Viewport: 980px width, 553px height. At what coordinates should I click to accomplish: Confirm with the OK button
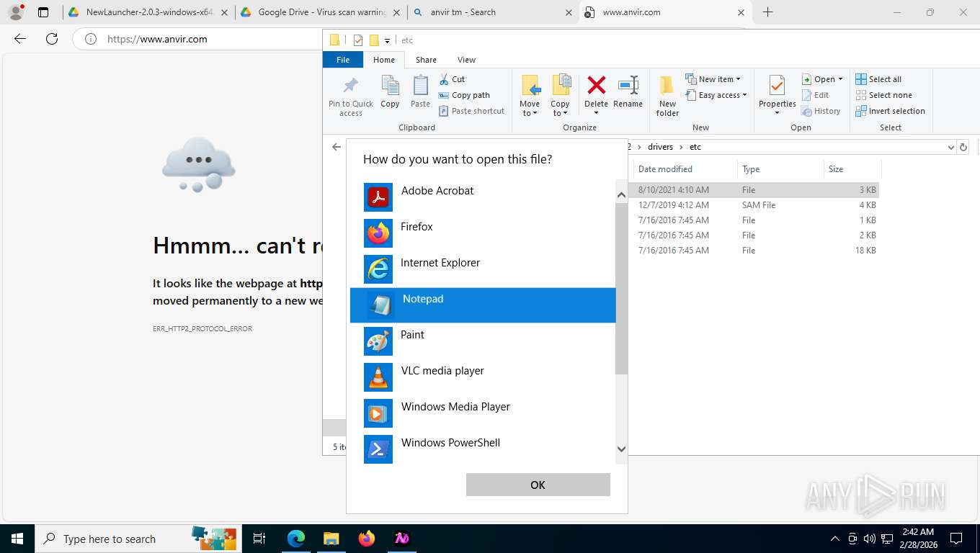[x=538, y=485]
